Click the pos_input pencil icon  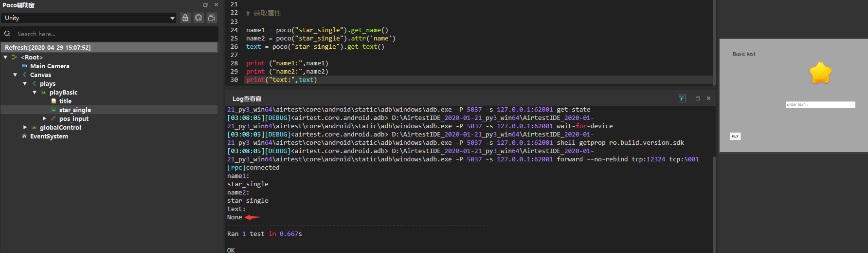coord(54,118)
